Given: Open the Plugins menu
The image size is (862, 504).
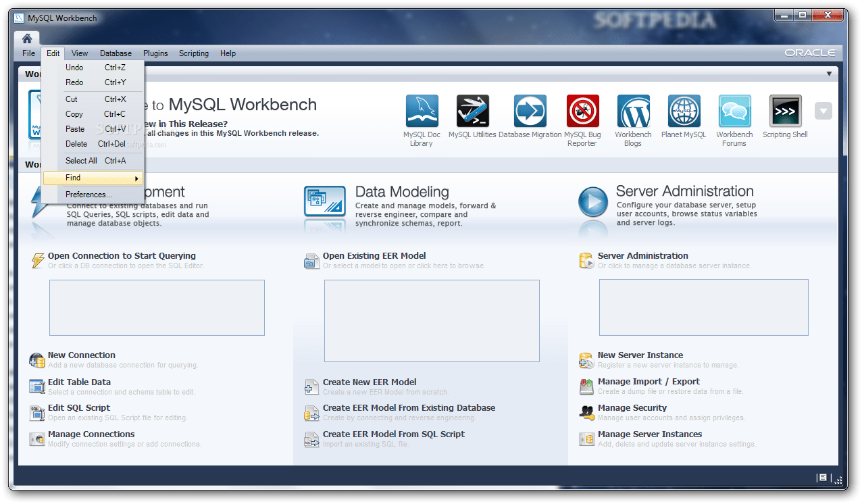Looking at the screenshot, I should pyautogui.click(x=155, y=53).
